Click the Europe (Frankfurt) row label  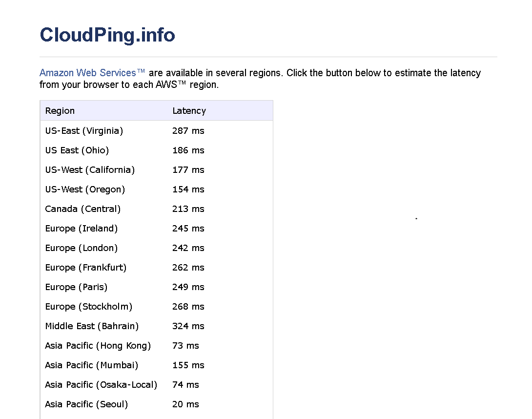[86, 268]
